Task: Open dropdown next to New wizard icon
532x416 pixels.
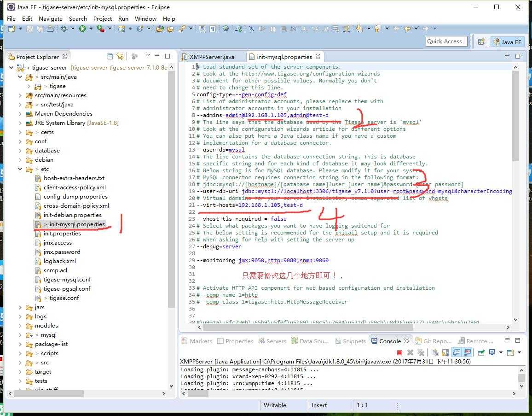Action: click(x=20, y=29)
